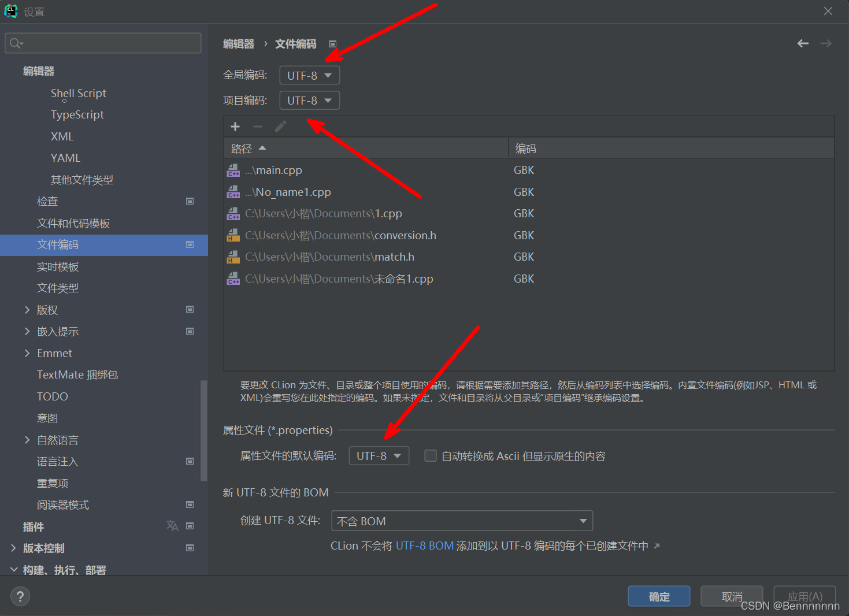The width and height of the screenshot is (849, 616).
Task: Close the settings dialog with X
Action: click(x=828, y=11)
